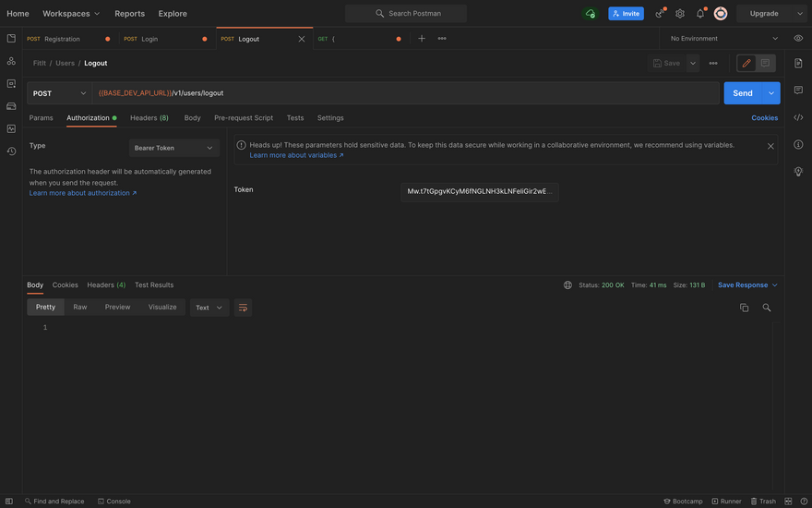Open the notifications bell icon
812x508 pixels.
click(x=700, y=14)
